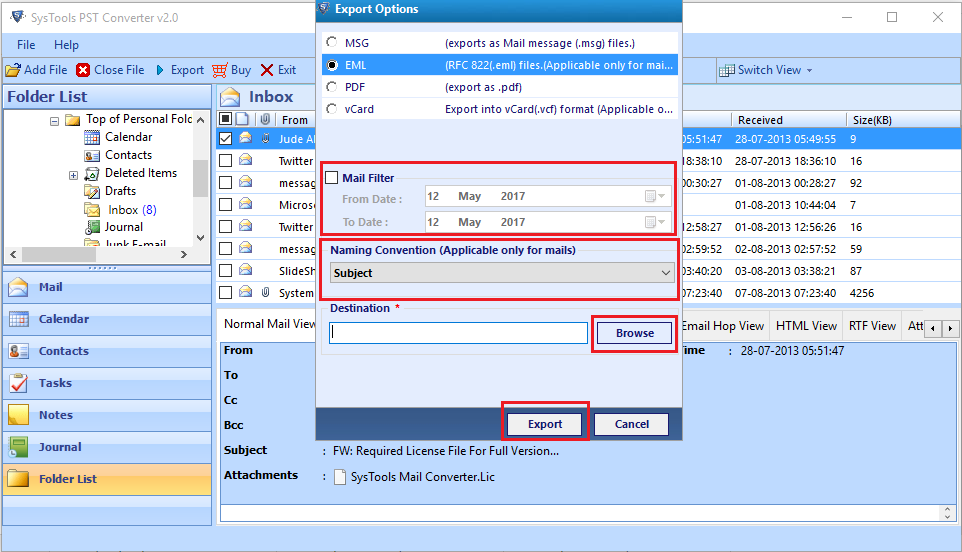Click the Destination path input field
Image resolution: width=962 pixels, height=552 pixels.
pos(458,333)
